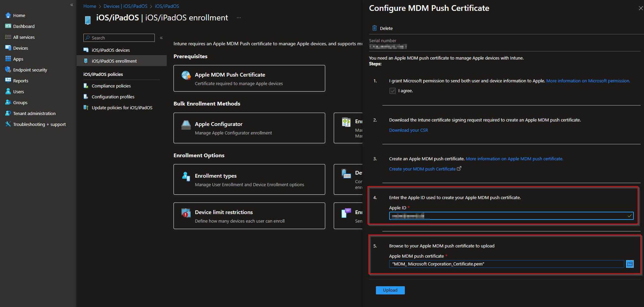This screenshot has width=644, height=307.
Task: Click the browse file icon for the push certificate
Action: 630,264
